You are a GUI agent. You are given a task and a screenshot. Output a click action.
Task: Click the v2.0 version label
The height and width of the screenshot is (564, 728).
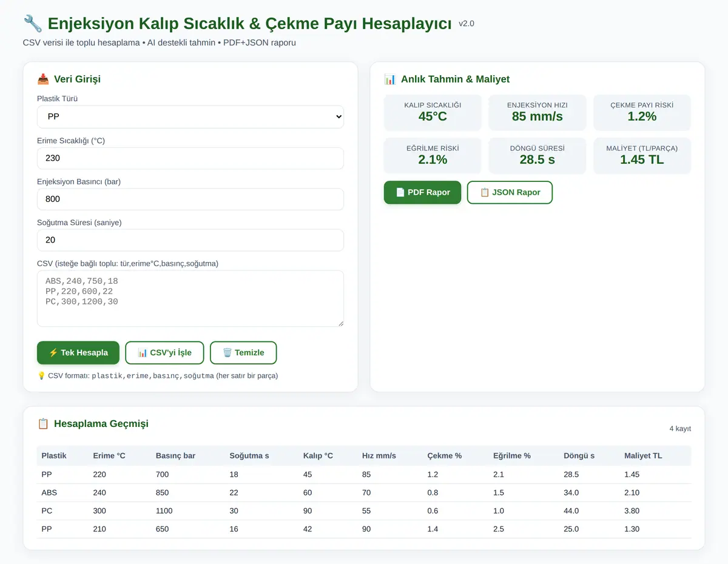pos(467,24)
